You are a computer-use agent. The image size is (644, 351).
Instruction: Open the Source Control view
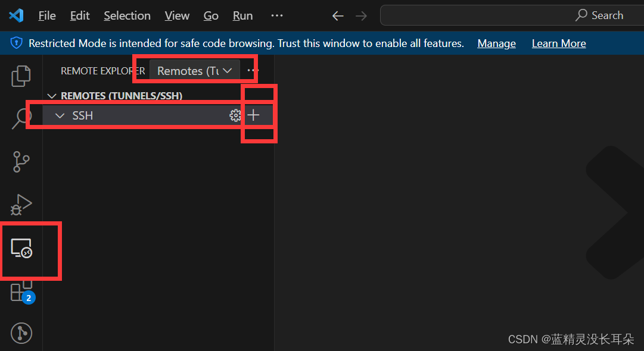(21, 161)
